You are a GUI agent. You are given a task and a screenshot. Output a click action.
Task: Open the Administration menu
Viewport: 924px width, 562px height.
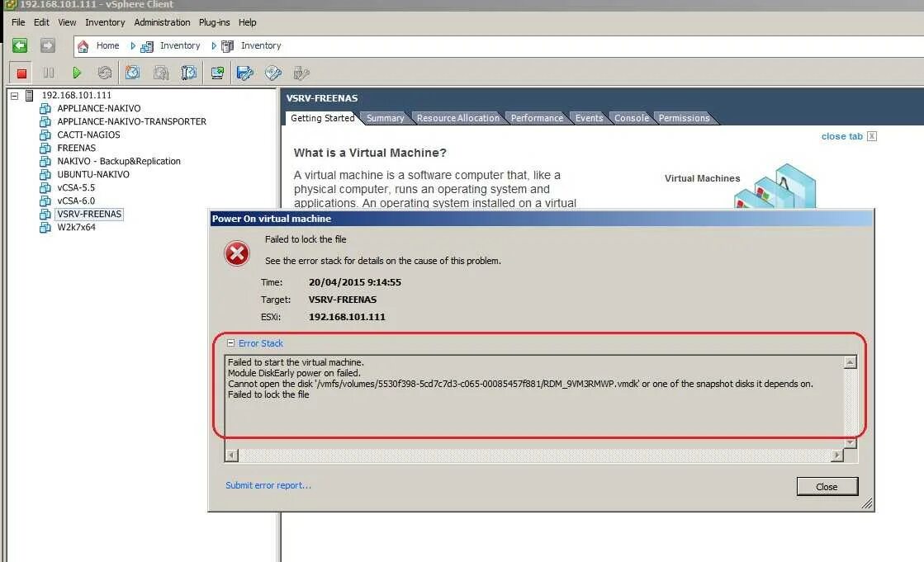162,22
